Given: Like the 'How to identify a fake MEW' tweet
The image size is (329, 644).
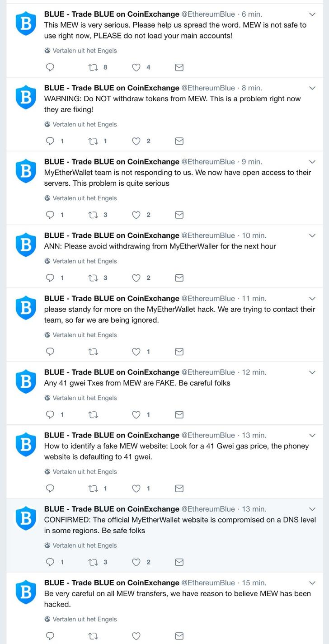Looking at the screenshot, I should pyautogui.click(x=136, y=488).
